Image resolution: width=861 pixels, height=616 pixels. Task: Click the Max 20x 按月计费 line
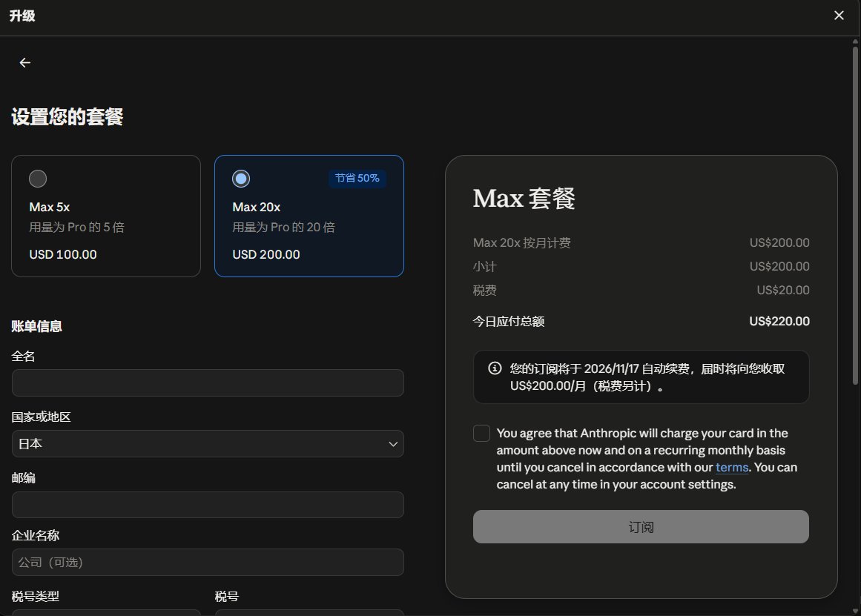[521, 242]
